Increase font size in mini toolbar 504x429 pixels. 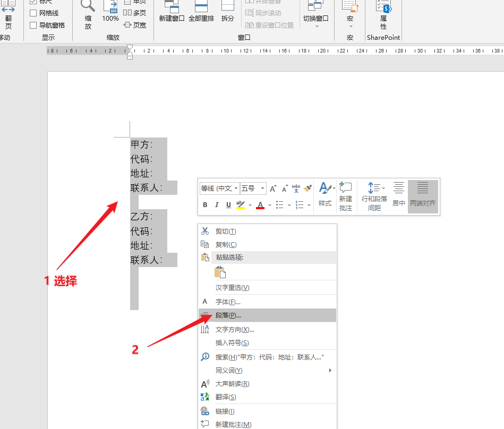coord(273,188)
